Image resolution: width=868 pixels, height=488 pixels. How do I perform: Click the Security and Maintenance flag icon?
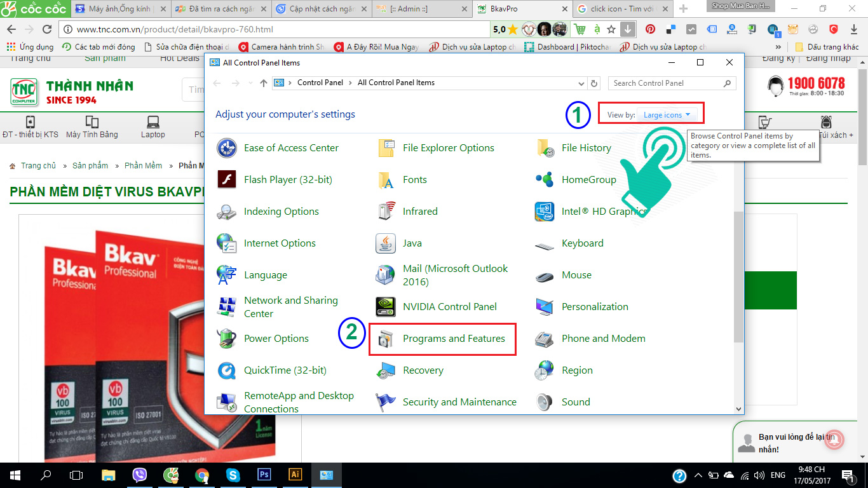386,402
